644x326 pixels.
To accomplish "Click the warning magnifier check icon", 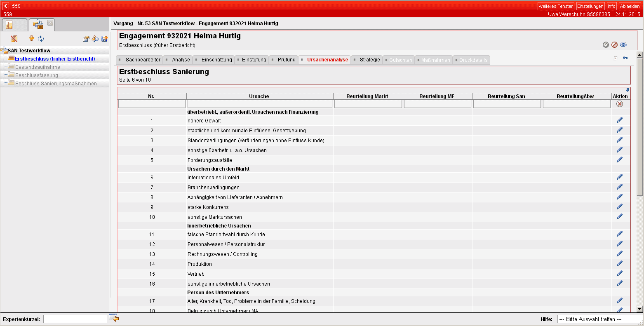I will 95,39.
